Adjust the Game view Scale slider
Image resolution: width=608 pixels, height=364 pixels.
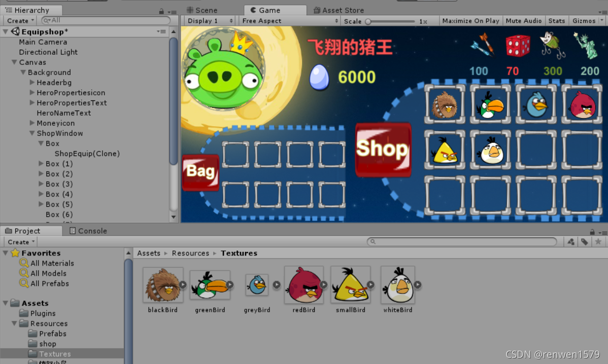point(391,22)
